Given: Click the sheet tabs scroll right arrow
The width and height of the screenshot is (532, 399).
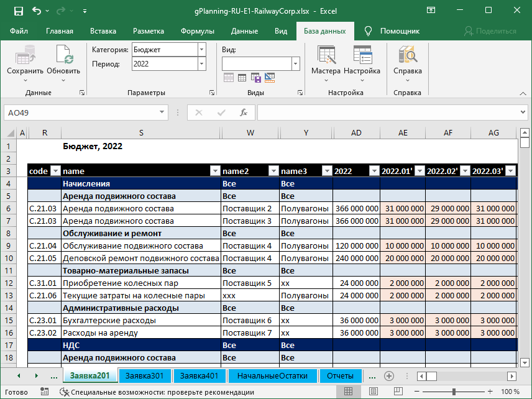Looking at the screenshot, I should (36, 376).
